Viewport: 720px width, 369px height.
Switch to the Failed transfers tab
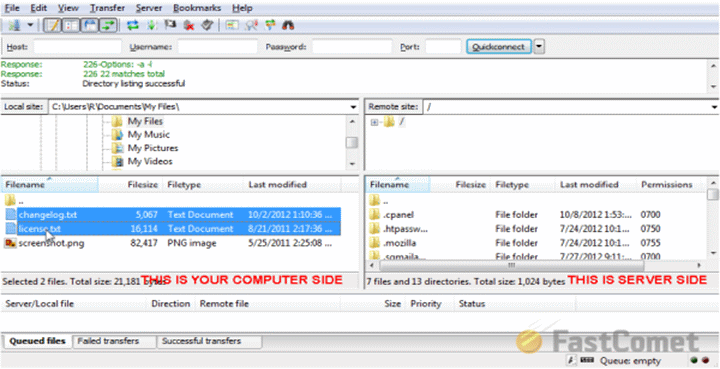click(108, 341)
